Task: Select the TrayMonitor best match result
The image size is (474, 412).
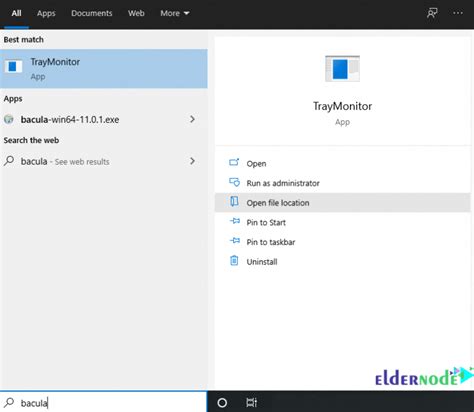Action: tap(104, 69)
